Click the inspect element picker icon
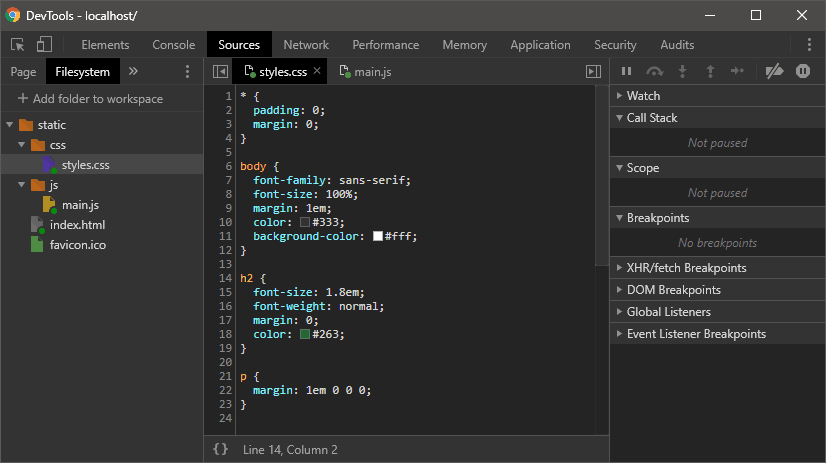The image size is (826, 463). (18, 45)
